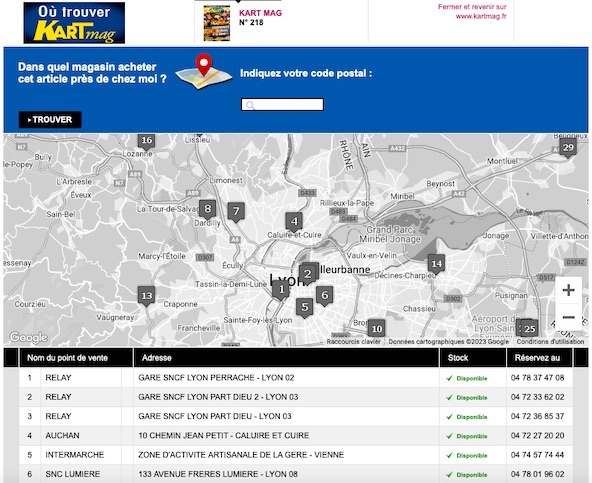Select ZONE D'ACTIVITE ARTISANALE DE LA GERE address

pos(241,455)
